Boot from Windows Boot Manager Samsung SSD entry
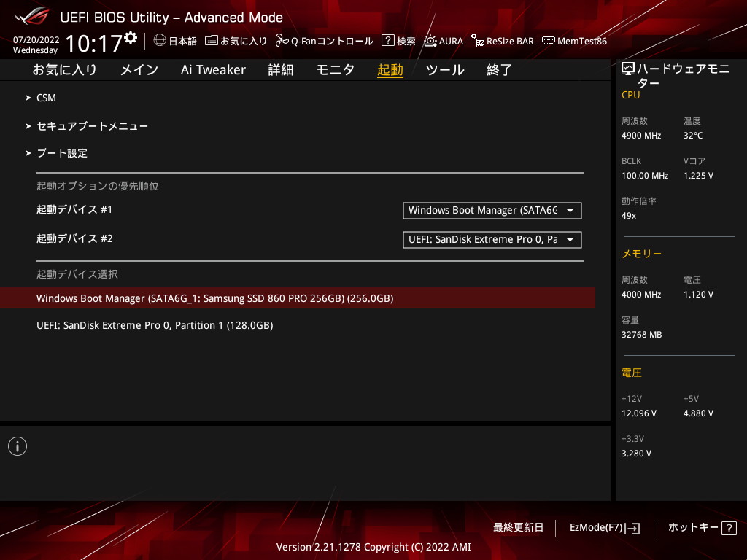This screenshot has width=747, height=560. [298, 298]
